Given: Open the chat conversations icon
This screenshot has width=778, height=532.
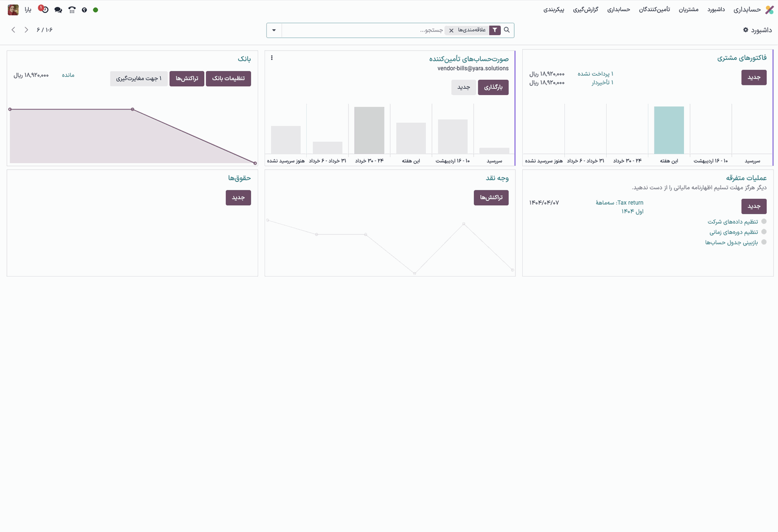Looking at the screenshot, I should click(x=58, y=10).
